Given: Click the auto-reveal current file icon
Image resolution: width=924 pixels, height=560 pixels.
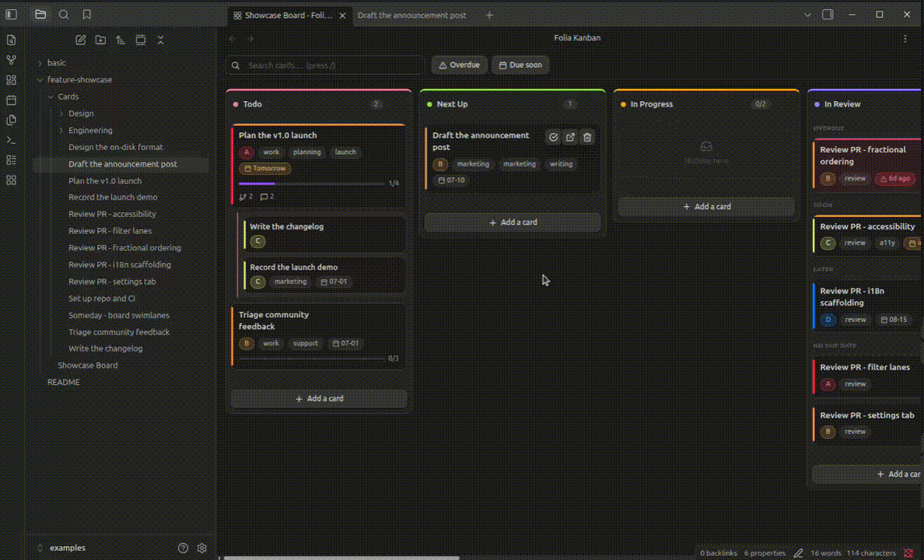Looking at the screenshot, I should 140,40.
